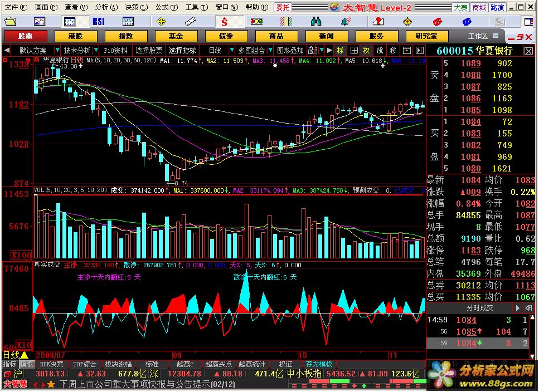Click 选择股票 button

click(x=148, y=51)
